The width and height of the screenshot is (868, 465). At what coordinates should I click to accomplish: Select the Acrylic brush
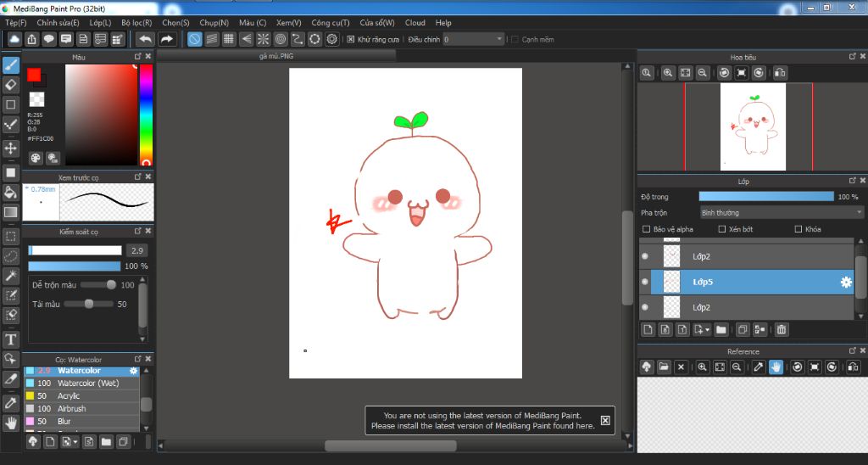pos(81,395)
